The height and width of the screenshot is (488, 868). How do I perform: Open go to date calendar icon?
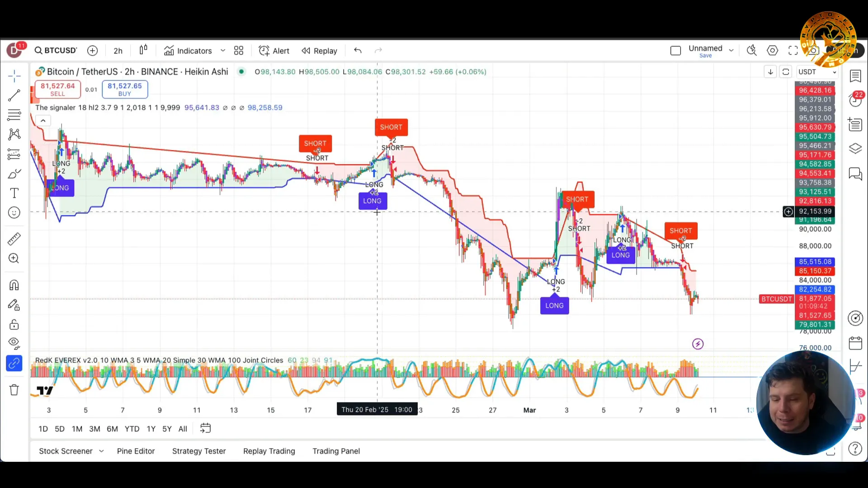pos(205,428)
